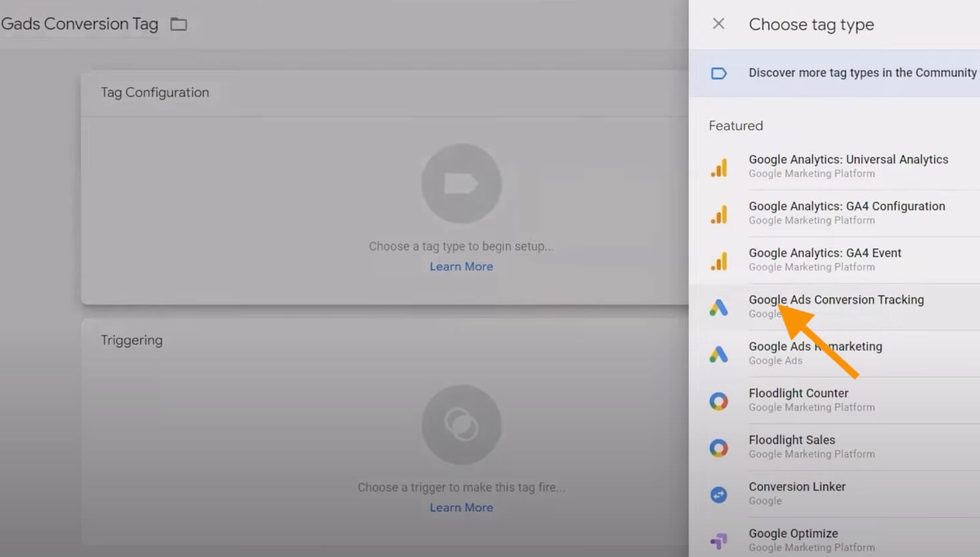Choose Google Ads Remarketing tag type
The width and height of the screenshot is (980, 557).
click(834, 353)
